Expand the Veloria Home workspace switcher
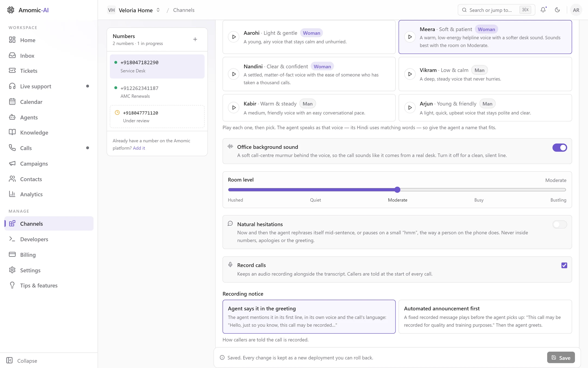The image size is (588, 368). point(134,10)
